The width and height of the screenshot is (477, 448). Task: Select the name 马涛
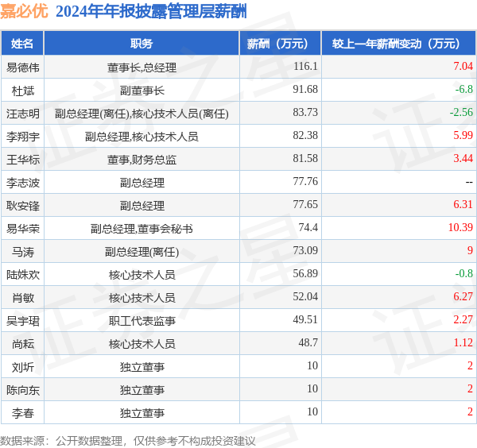point(23,252)
